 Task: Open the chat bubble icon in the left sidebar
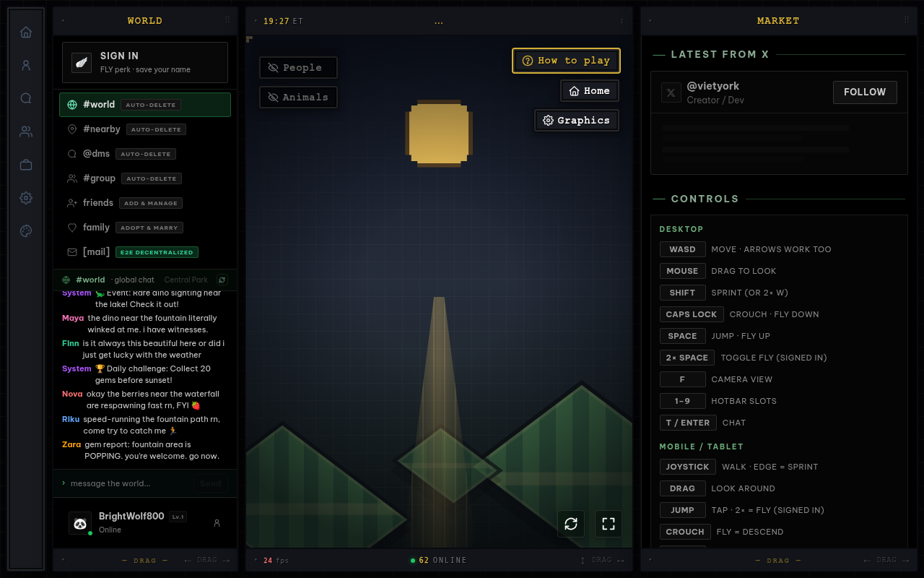point(26,98)
